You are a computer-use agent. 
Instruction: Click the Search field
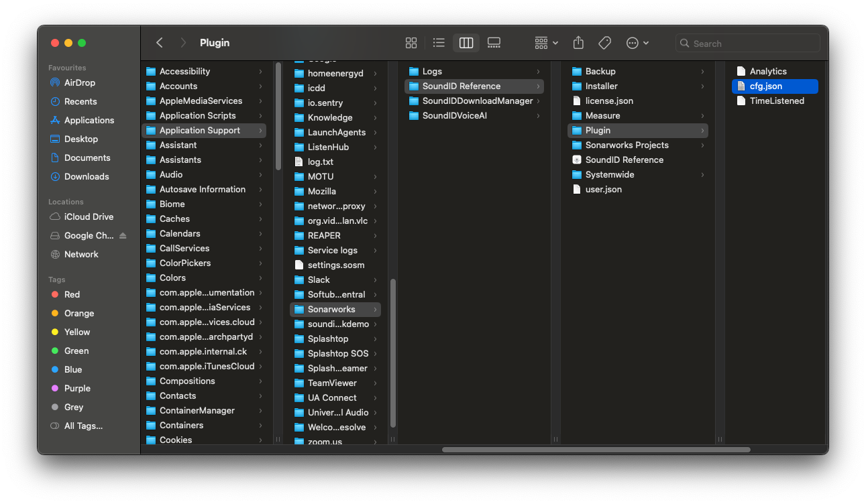tap(748, 44)
